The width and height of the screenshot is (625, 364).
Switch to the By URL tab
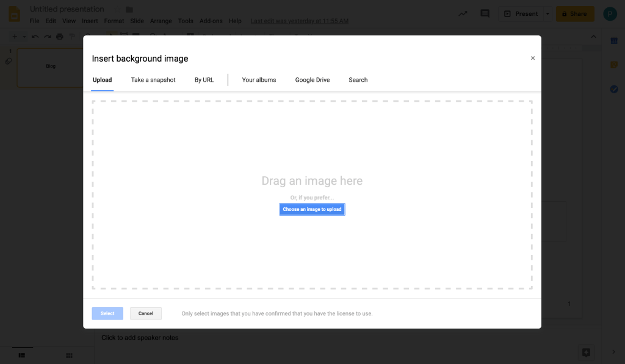tap(204, 80)
